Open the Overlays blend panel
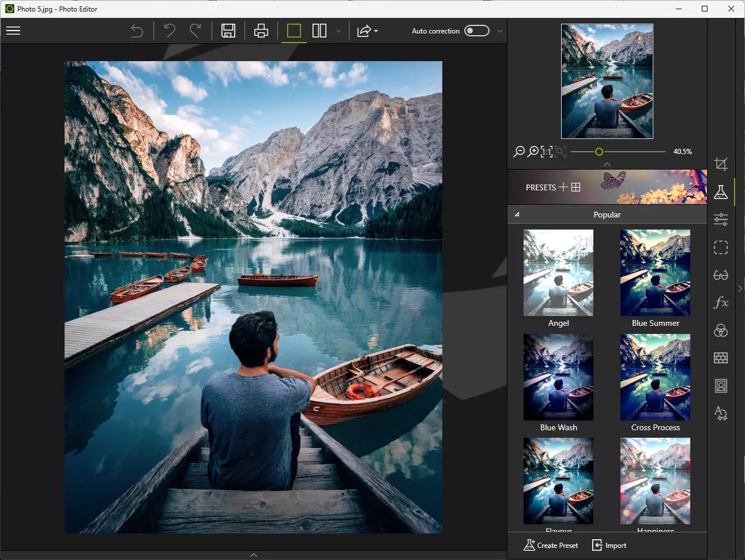745x560 pixels. (x=721, y=330)
